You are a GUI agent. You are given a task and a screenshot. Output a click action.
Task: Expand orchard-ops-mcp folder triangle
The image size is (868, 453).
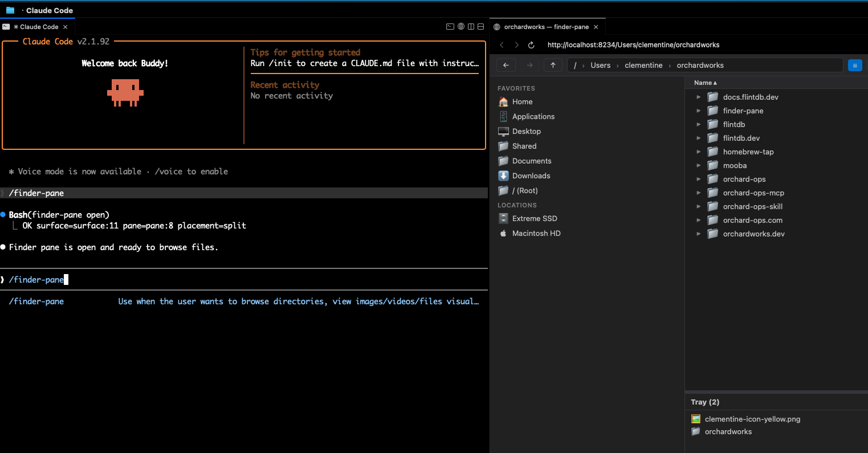pos(699,193)
